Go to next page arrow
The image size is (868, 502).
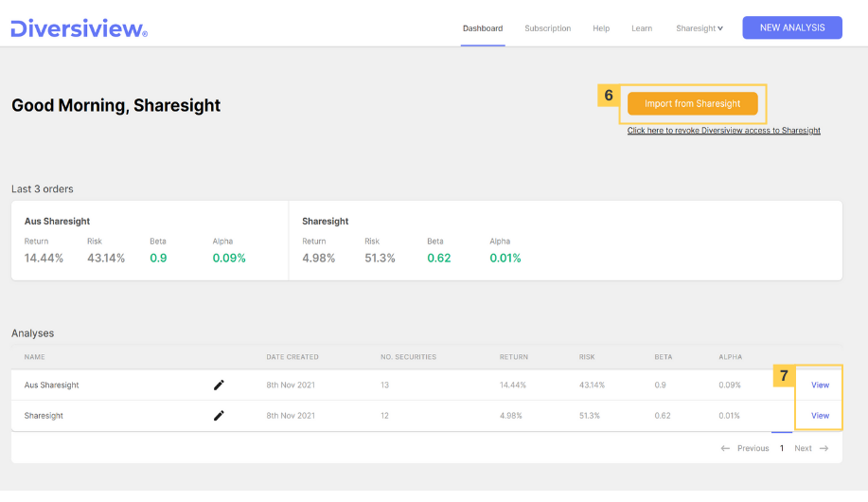[x=824, y=448]
